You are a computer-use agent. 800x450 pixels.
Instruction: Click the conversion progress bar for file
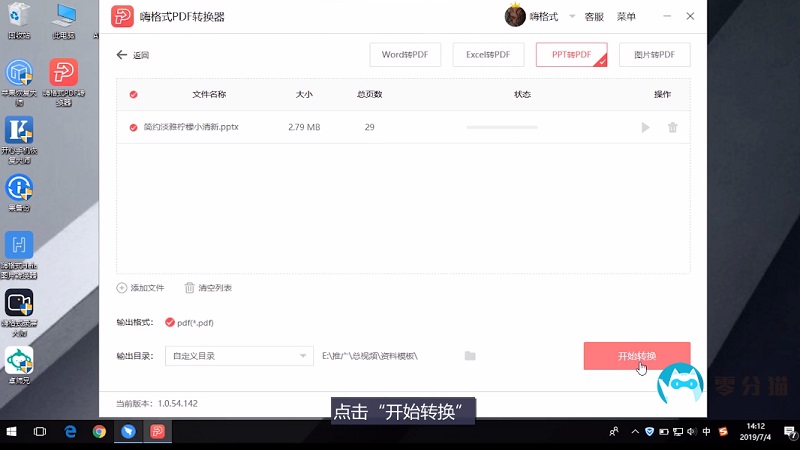[x=502, y=127]
